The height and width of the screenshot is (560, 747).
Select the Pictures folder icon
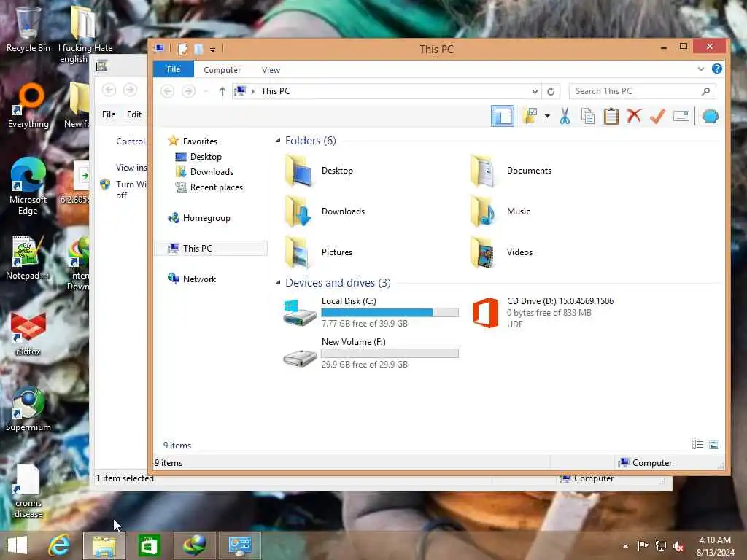[298, 252]
